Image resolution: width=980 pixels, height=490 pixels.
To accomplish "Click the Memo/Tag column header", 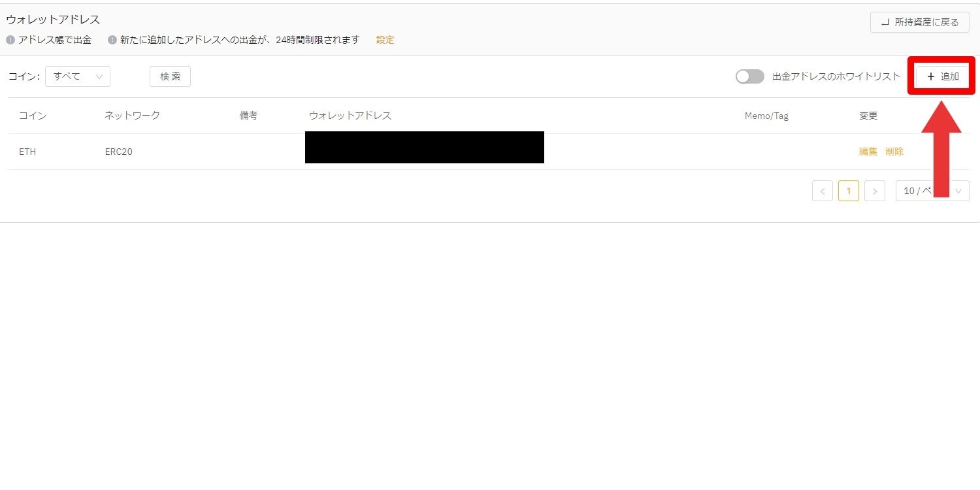I will click(x=766, y=116).
